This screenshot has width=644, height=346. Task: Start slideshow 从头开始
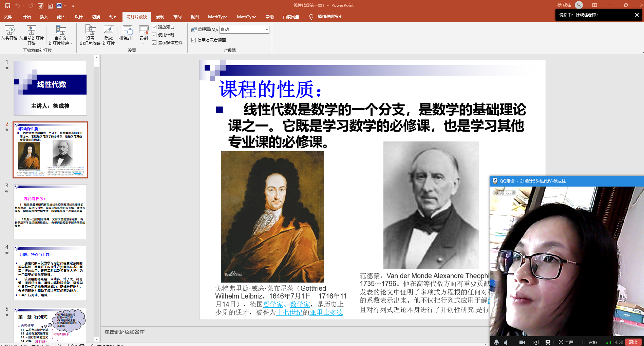pyautogui.click(x=10, y=33)
